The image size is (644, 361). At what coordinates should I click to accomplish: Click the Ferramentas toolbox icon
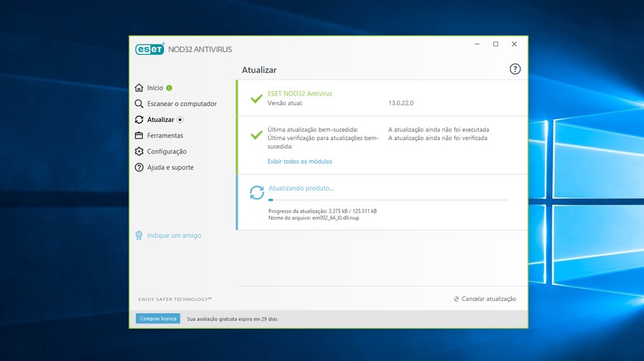pyautogui.click(x=139, y=135)
